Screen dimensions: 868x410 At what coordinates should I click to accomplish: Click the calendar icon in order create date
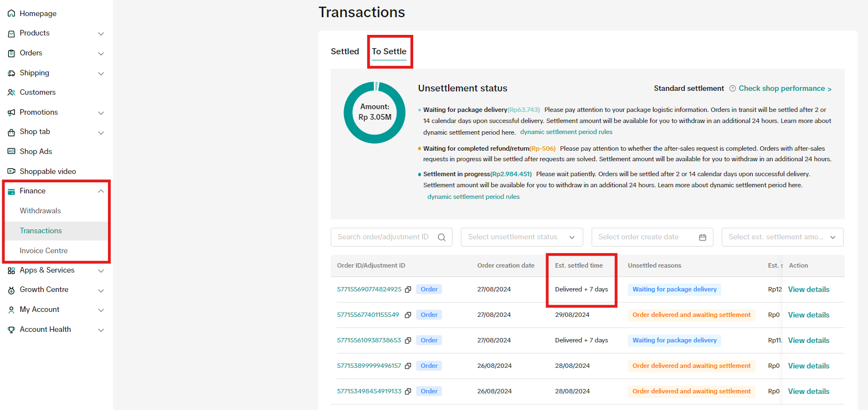(702, 237)
